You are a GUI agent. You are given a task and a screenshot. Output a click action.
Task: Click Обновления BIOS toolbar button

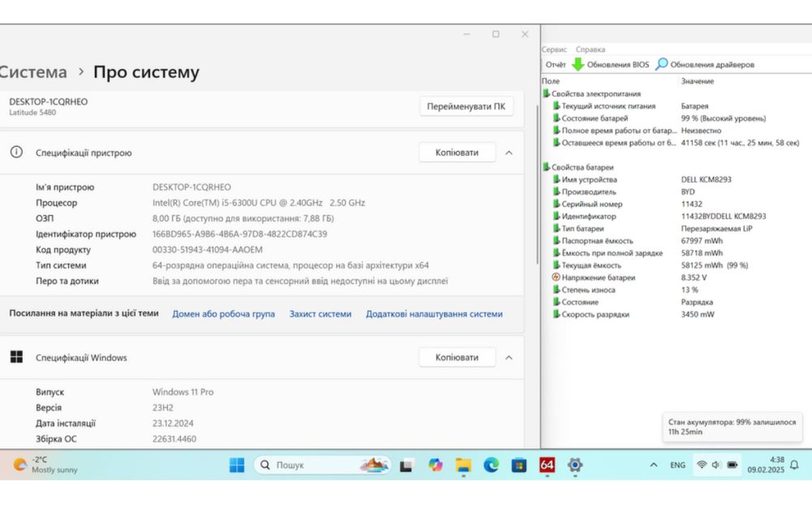point(611,65)
